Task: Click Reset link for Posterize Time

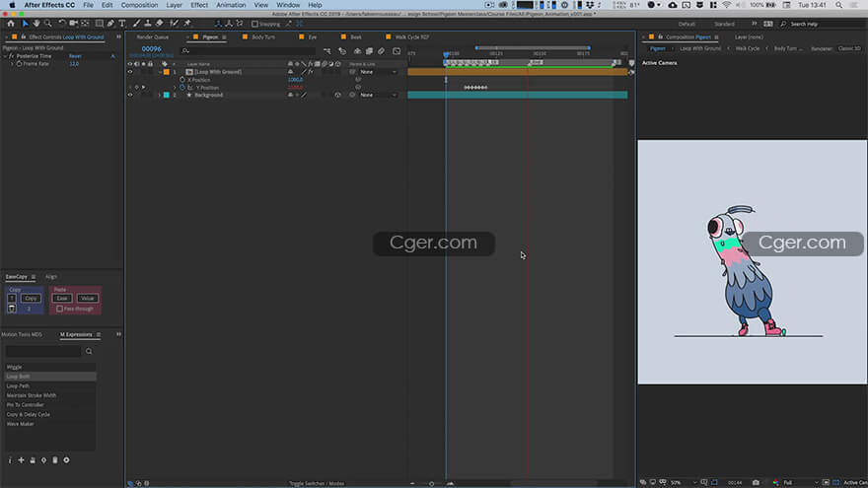Action: coord(75,56)
